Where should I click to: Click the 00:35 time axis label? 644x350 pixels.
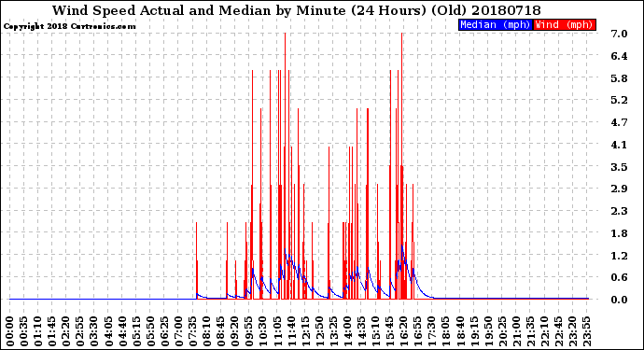pos(24,331)
